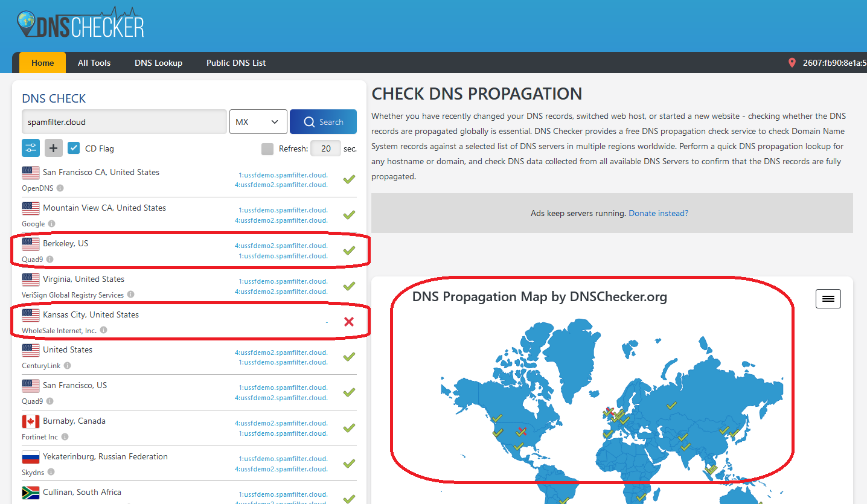Follow the Donate instead? link
The height and width of the screenshot is (504, 867).
click(x=658, y=213)
